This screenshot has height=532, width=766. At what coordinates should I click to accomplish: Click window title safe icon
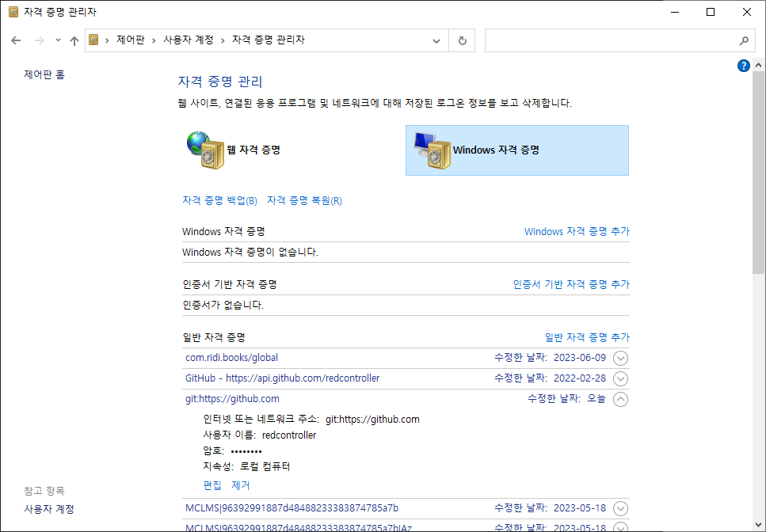tap(13, 12)
